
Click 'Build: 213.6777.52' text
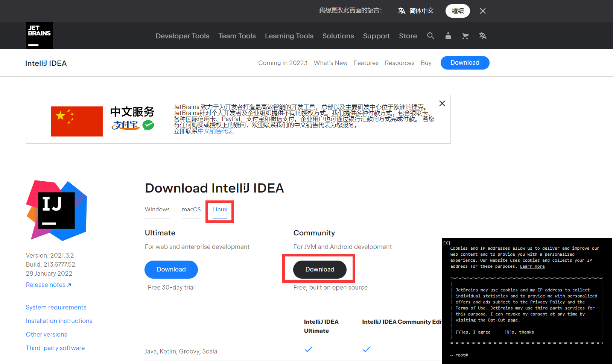coord(50,264)
